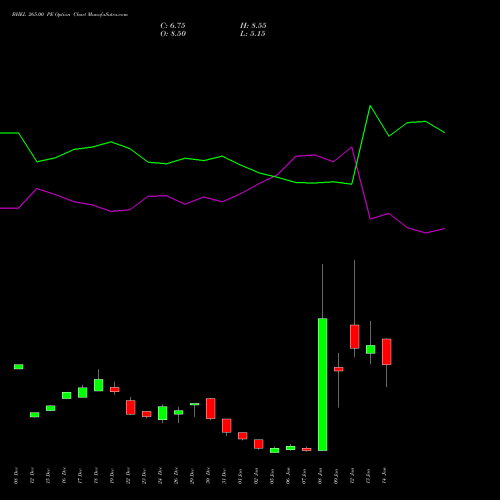Click the '13 Jan' date label
The height and width of the screenshot is (500, 500).
(x=368, y=476)
